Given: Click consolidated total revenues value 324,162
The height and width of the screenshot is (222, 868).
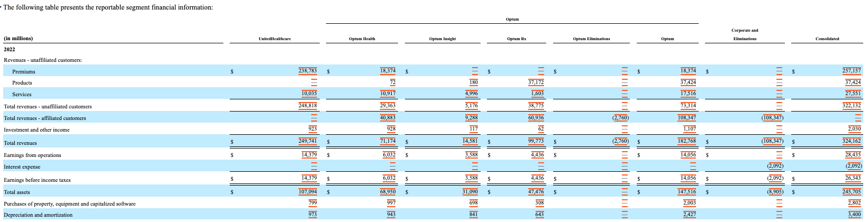Looking at the screenshot, I should point(851,142).
